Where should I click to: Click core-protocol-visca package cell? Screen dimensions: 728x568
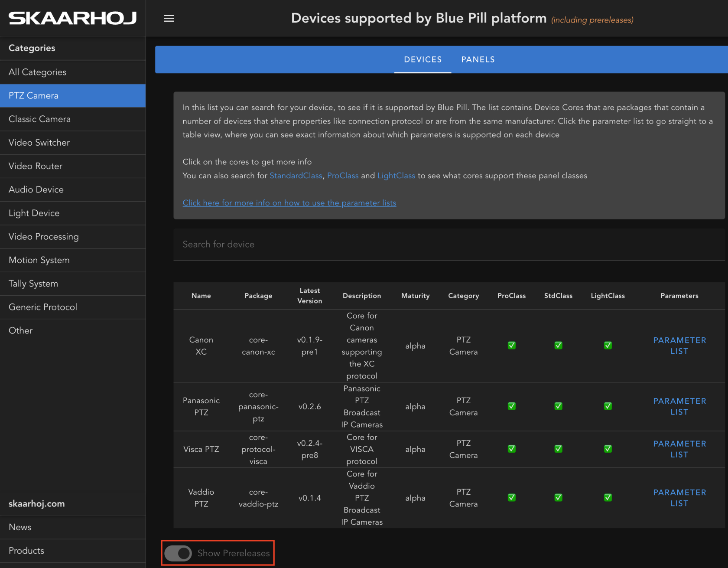(x=258, y=449)
